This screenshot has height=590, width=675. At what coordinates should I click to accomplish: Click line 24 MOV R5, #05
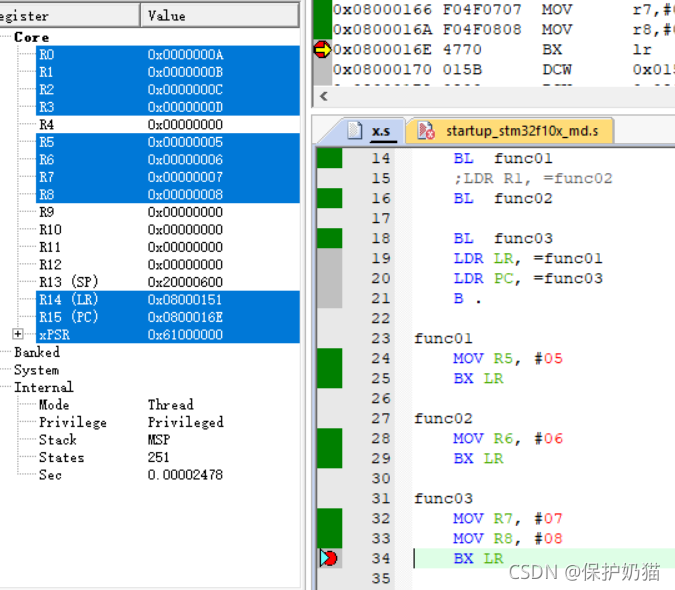pyautogui.click(x=508, y=358)
